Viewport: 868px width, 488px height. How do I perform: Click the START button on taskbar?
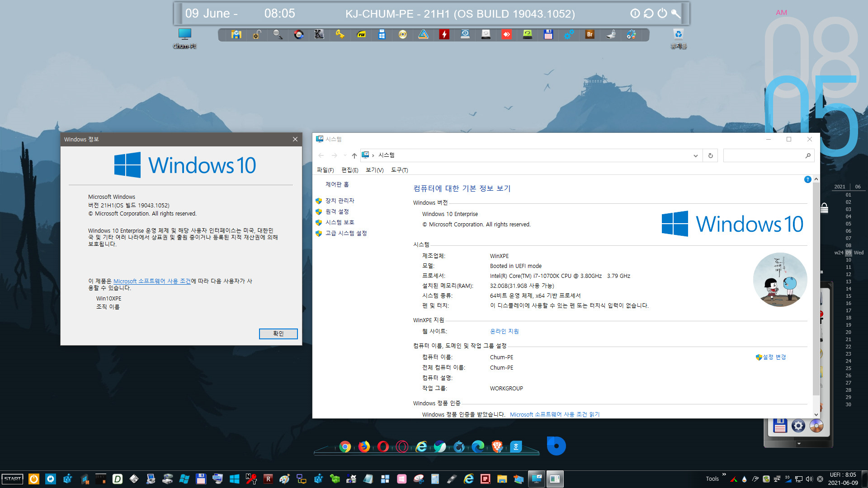[x=13, y=479]
